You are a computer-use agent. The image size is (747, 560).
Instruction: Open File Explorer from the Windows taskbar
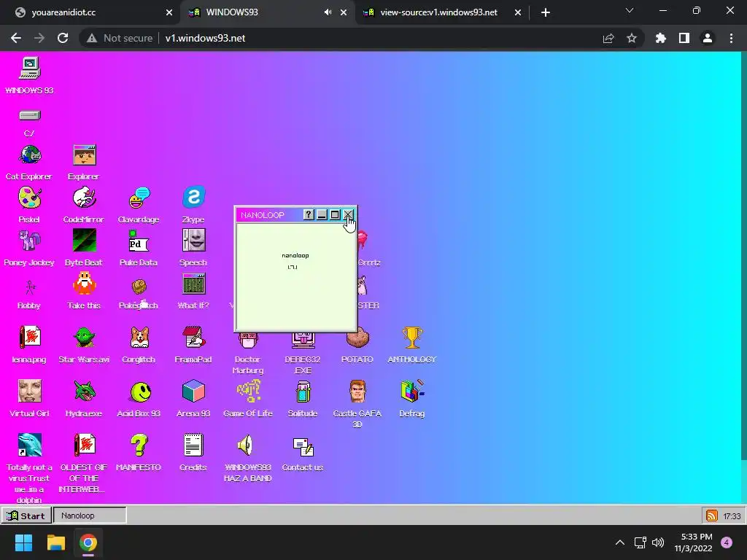tap(55, 542)
